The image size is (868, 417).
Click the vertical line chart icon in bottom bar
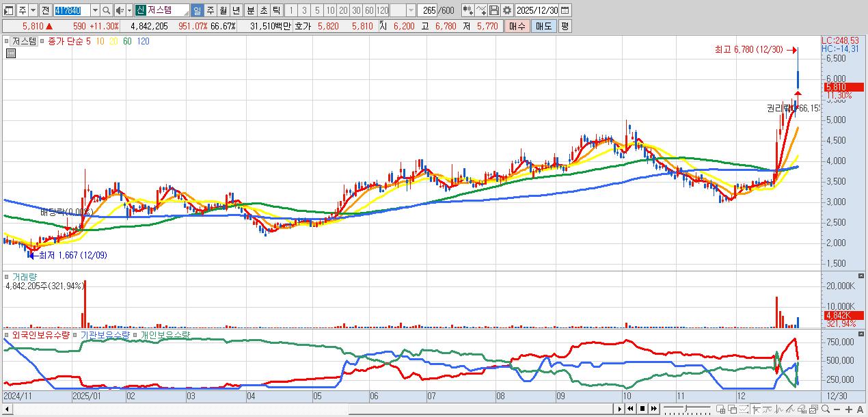click(779, 409)
